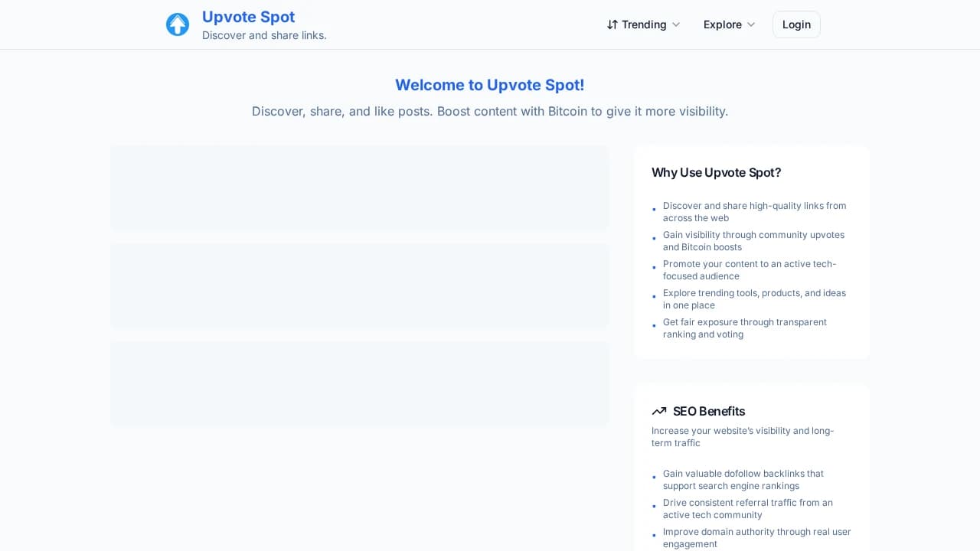Click the trending chart icon beside SEO Benefits
The height and width of the screenshot is (551, 980).
click(659, 411)
